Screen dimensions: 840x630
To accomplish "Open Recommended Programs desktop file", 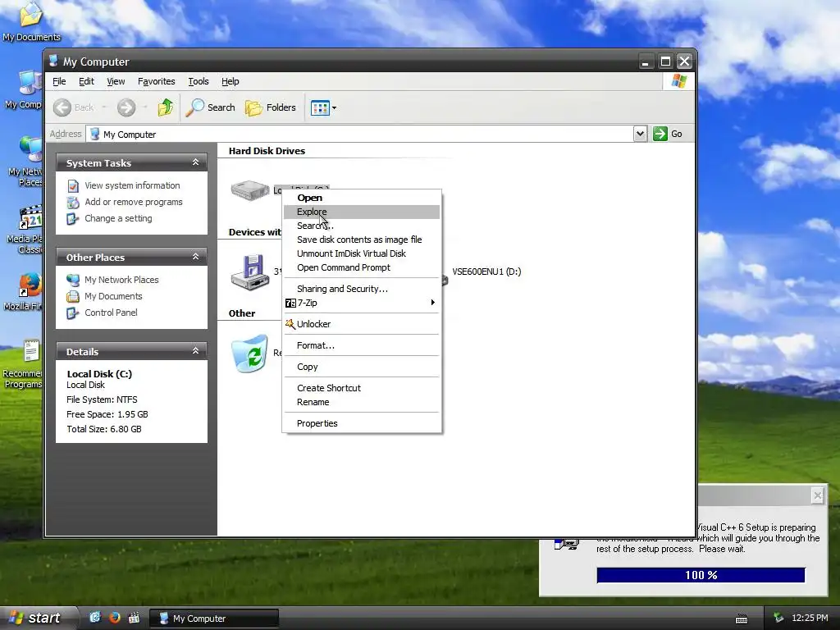I will pyautogui.click(x=24, y=364).
